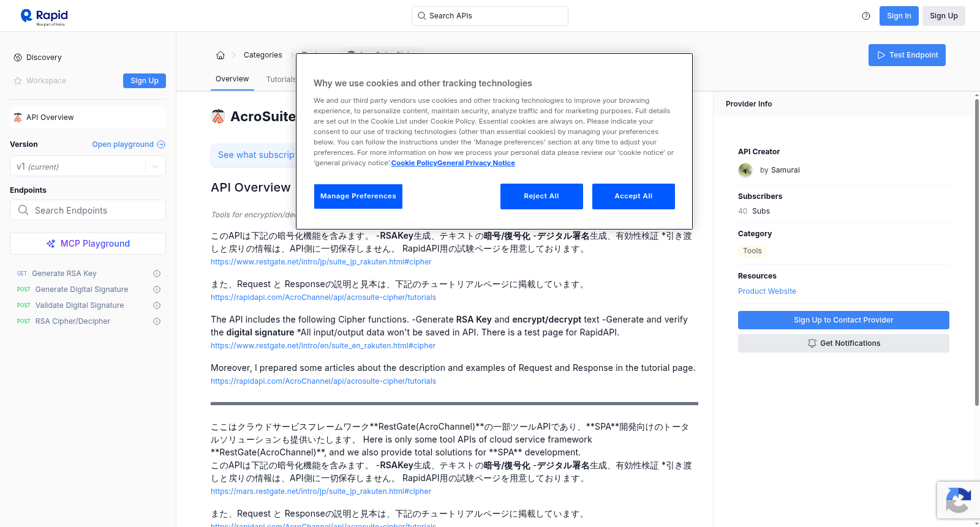Open the v1 (current) version dropdown
Viewport: 980px width, 527px height.
[x=88, y=166]
